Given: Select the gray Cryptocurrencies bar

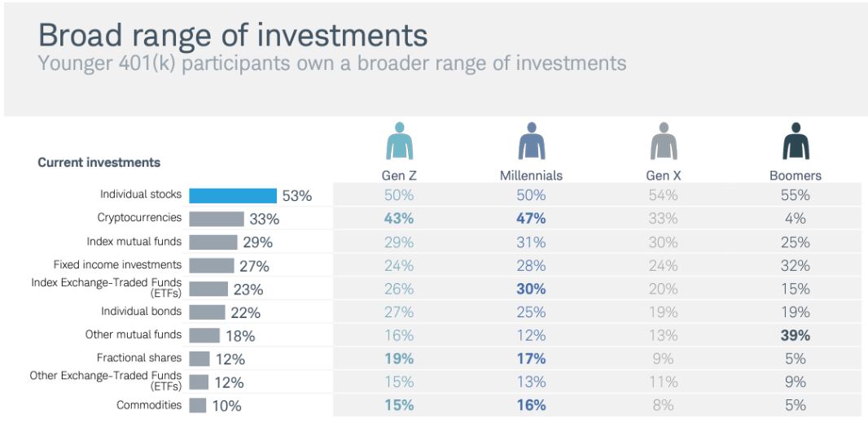Looking at the screenshot, I should [217, 219].
